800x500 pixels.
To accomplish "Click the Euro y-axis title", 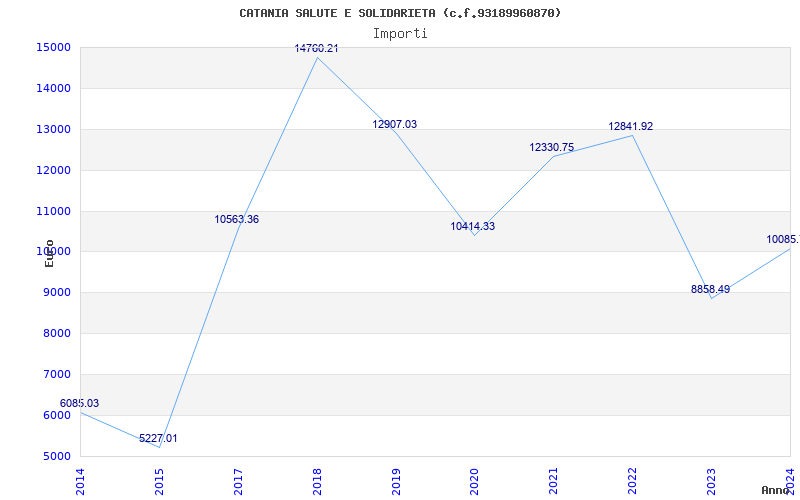I will pos(49,253).
